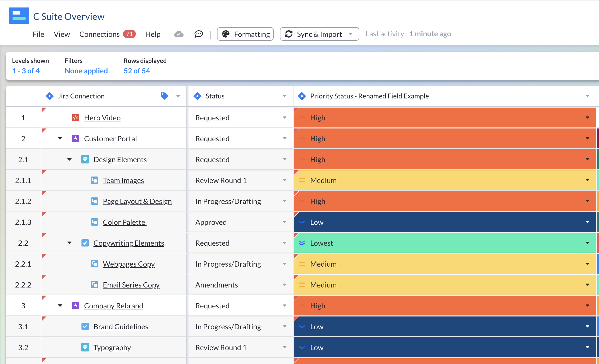Image resolution: width=599 pixels, height=364 pixels.
Task: Click the tag icon in Jira Connection header
Action: click(x=165, y=96)
